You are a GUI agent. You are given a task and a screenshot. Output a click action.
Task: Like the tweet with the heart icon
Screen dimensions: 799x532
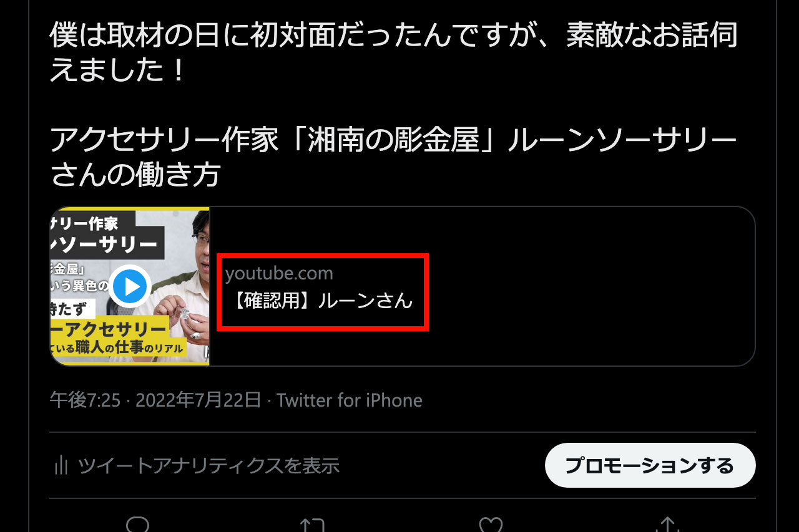[491, 525]
